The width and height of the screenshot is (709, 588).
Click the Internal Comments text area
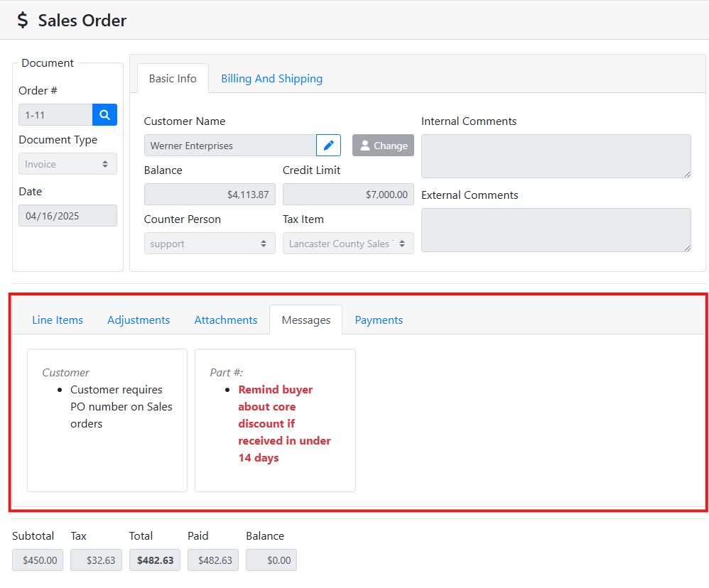coord(556,156)
